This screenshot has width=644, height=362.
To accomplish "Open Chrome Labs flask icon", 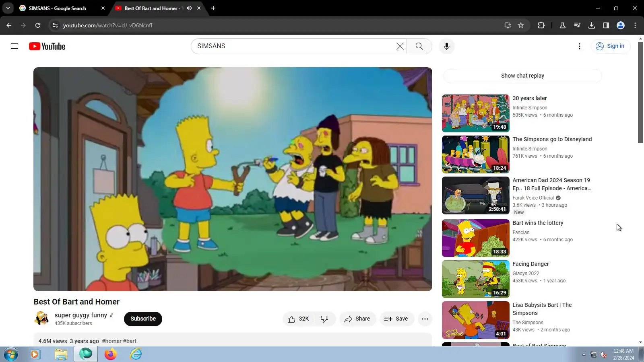I will pyautogui.click(x=563, y=25).
